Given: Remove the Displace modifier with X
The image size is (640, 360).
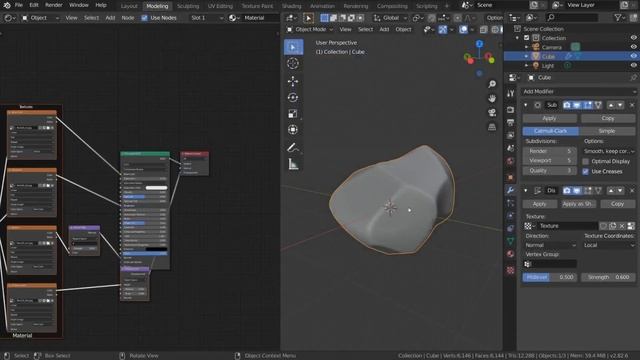Looking at the screenshot, I should coord(632,191).
